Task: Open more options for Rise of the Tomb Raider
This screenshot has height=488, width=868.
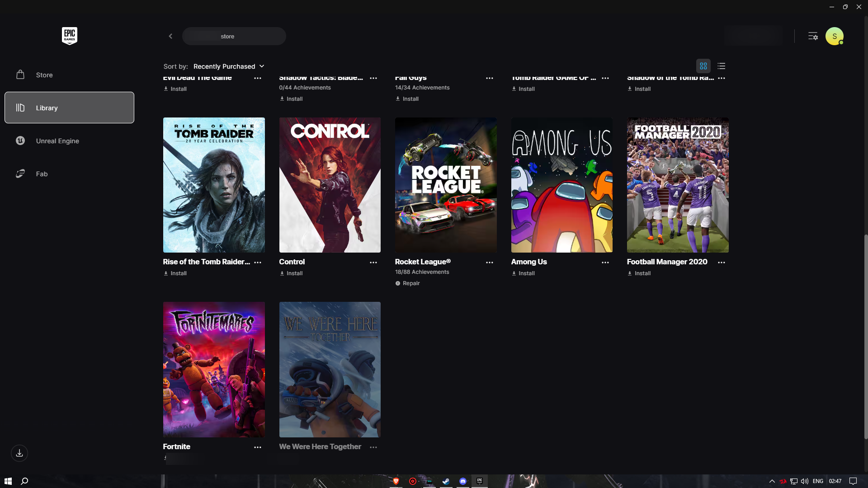Action: pyautogui.click(x=258, y=263)
